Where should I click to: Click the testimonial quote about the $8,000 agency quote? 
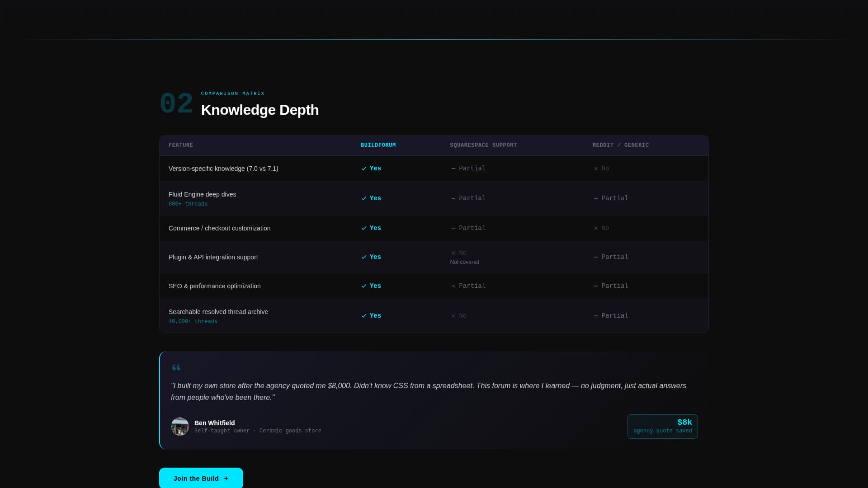point(429,392)
